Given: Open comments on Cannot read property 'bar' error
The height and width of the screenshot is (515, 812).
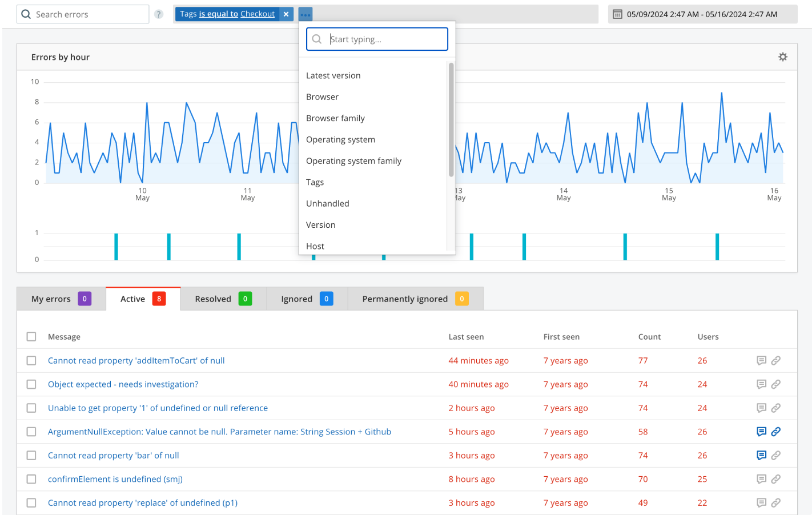Looking at the screenshot, I should (761, 455).
